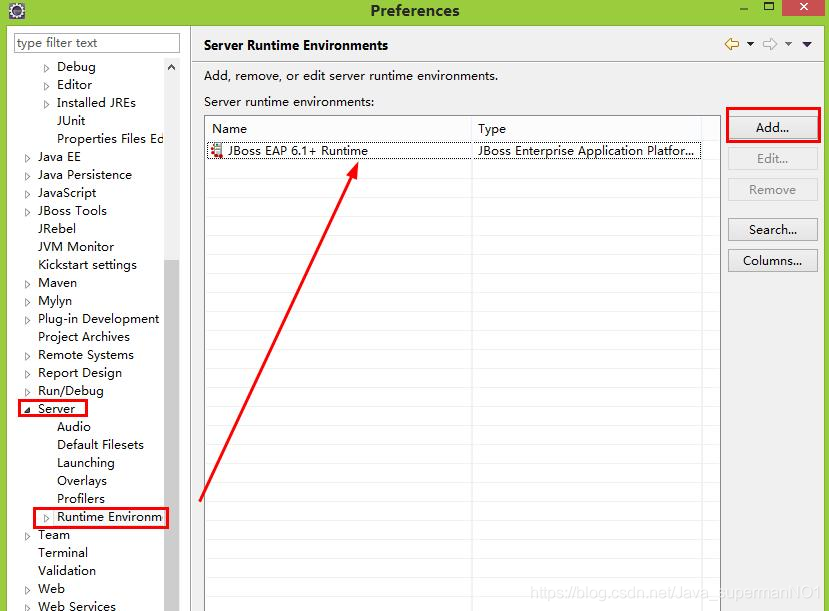Image resolution: width=829 pixels, height=611 pixels.
Task: Expand the Run/Debug node
Action: pos(27,392)
